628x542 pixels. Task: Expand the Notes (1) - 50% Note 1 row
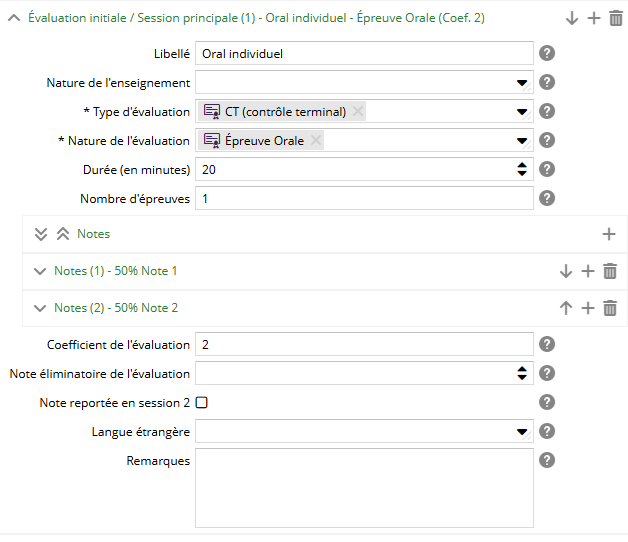click(40, 271)
